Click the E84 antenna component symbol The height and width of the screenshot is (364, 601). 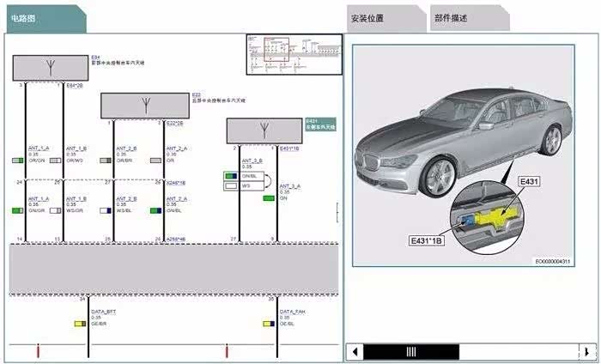[x=51, y=67]
